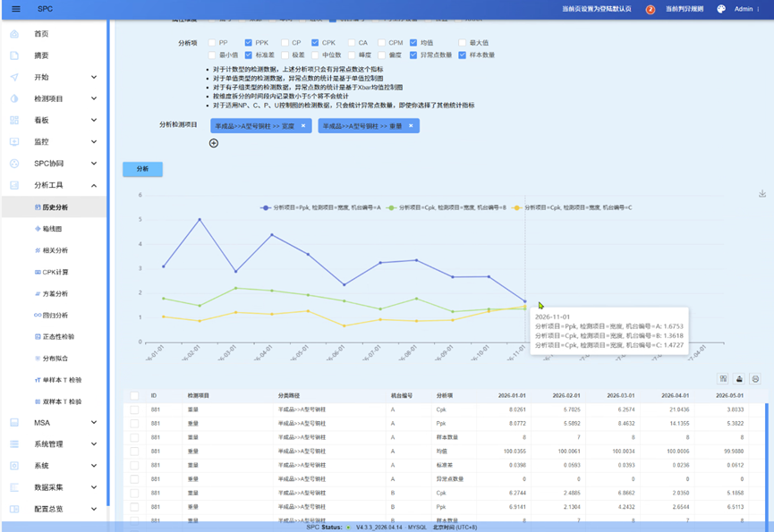Select all rows with header checkbox
Image resolution: width=774 pixels, height=532 pixels.
[134, 395]
